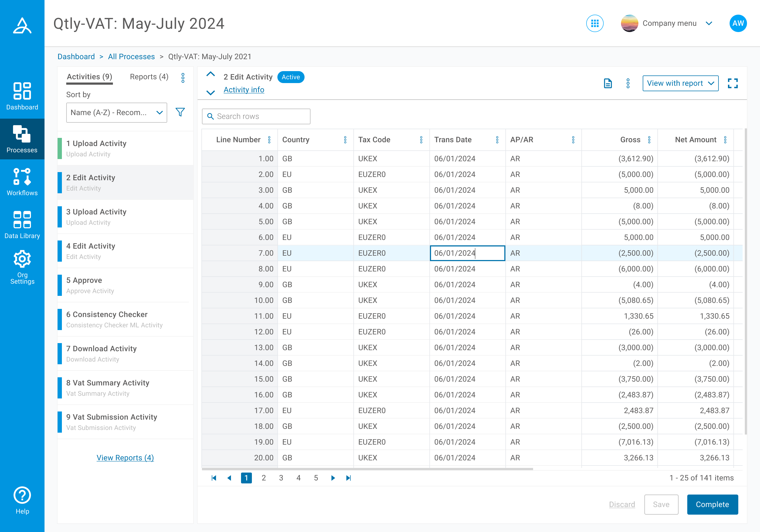This screenshot has width=760, height=532.
Task: Click the filter funnel icon
Action: tap(180, 112)
